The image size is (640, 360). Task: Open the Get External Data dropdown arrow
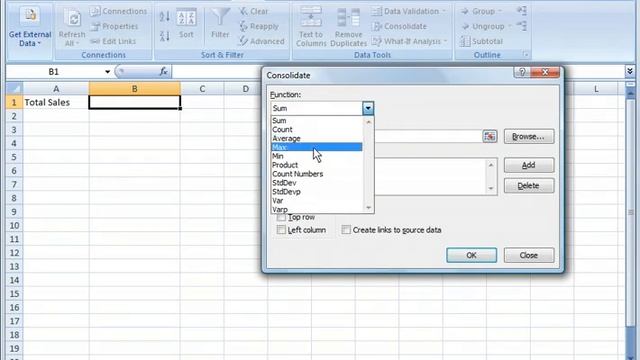click(x=39, y=43)
